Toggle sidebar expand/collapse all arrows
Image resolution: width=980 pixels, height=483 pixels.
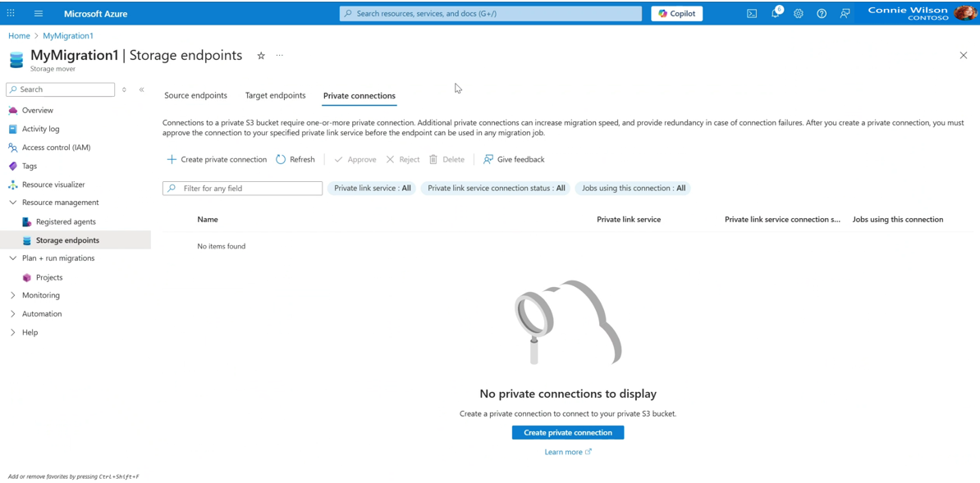125,89
